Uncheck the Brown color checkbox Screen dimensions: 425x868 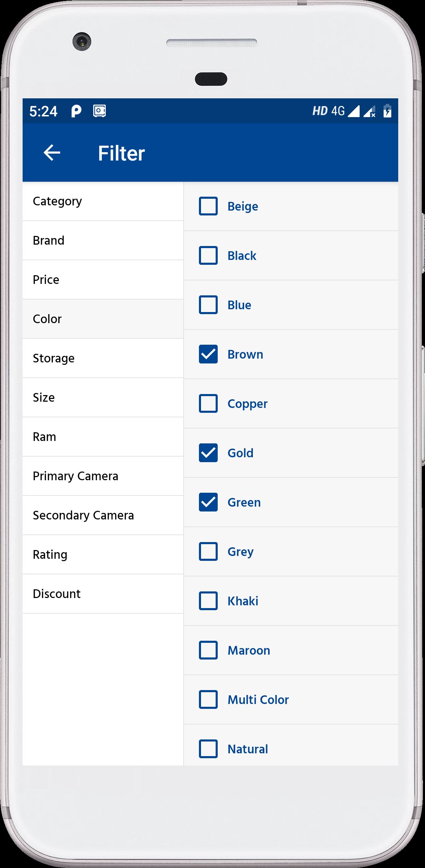[x=208, y=354]
